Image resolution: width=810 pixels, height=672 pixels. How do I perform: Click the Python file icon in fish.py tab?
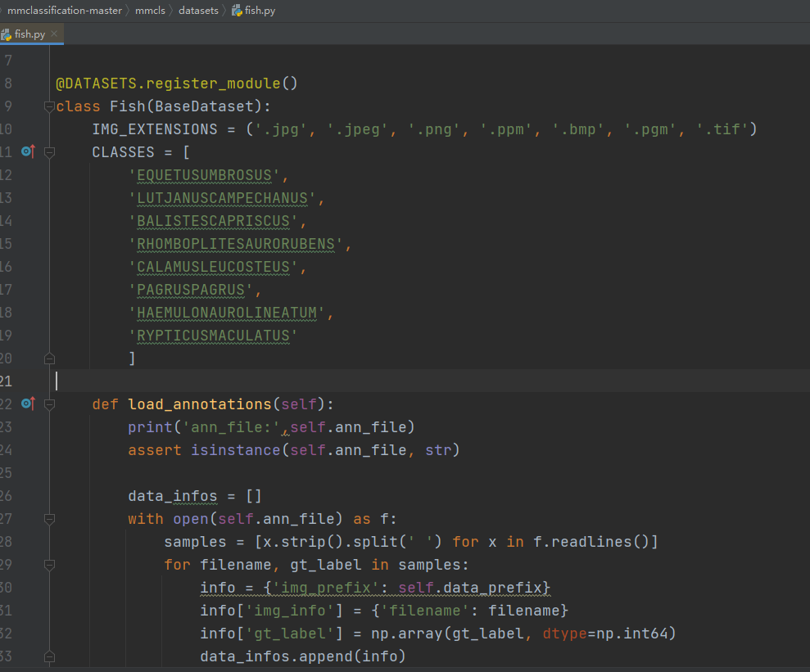pos(7,34)
